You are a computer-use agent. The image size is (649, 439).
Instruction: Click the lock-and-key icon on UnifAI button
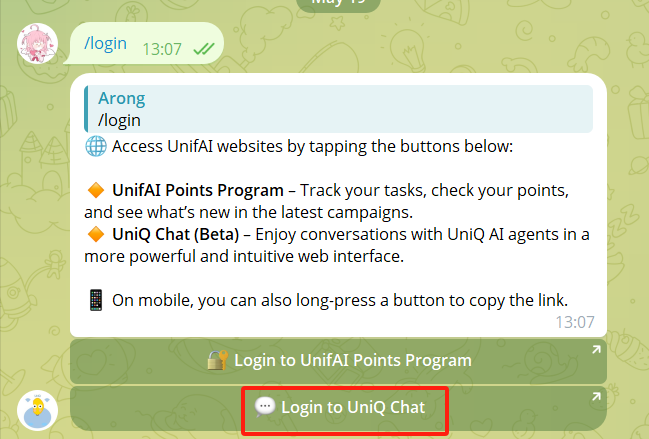tap(218, 360)
